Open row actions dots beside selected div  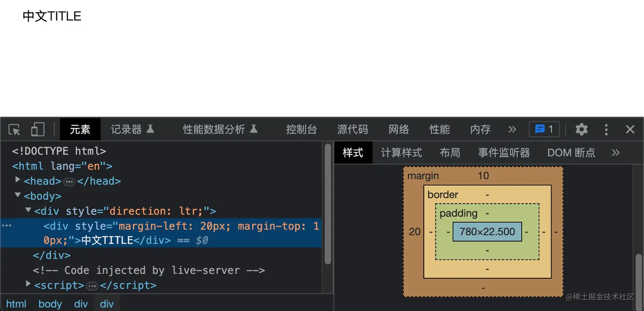[6, 226]
